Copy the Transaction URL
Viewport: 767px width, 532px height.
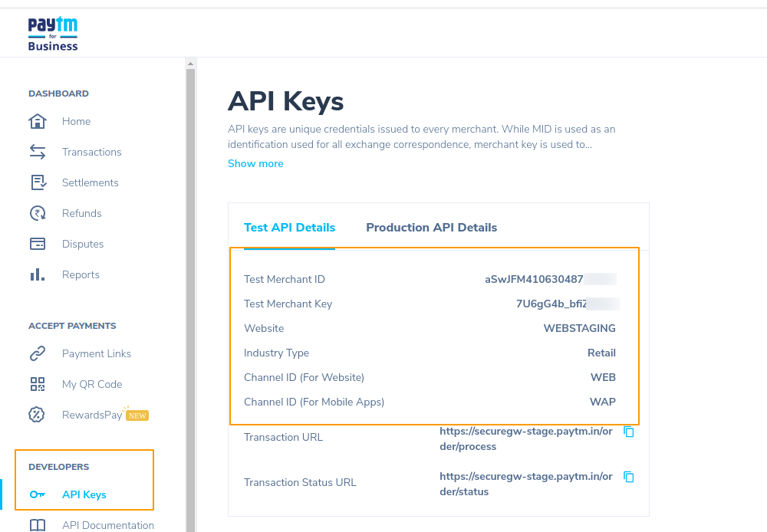click(629, 432)
